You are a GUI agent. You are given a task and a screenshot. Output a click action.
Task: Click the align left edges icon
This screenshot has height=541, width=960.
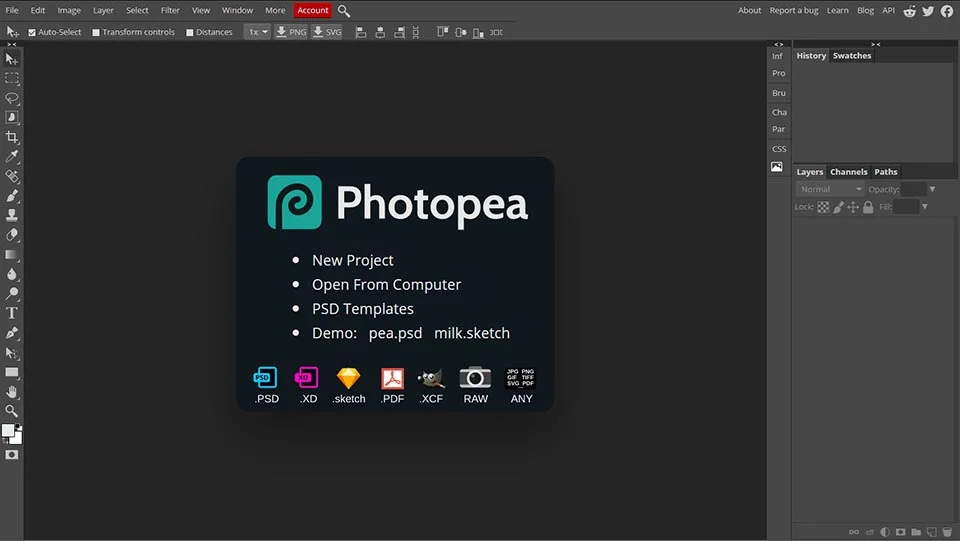pyautogui.click(x=361, y=32)
